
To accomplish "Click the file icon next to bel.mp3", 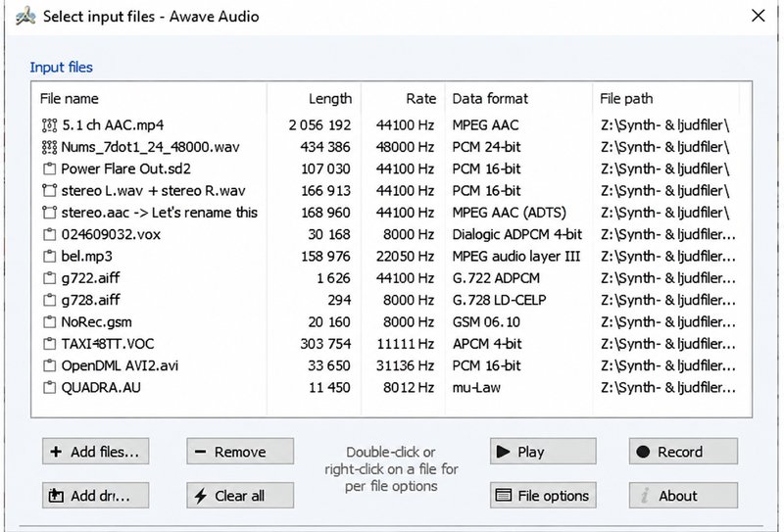I will [x=49, y=257].
